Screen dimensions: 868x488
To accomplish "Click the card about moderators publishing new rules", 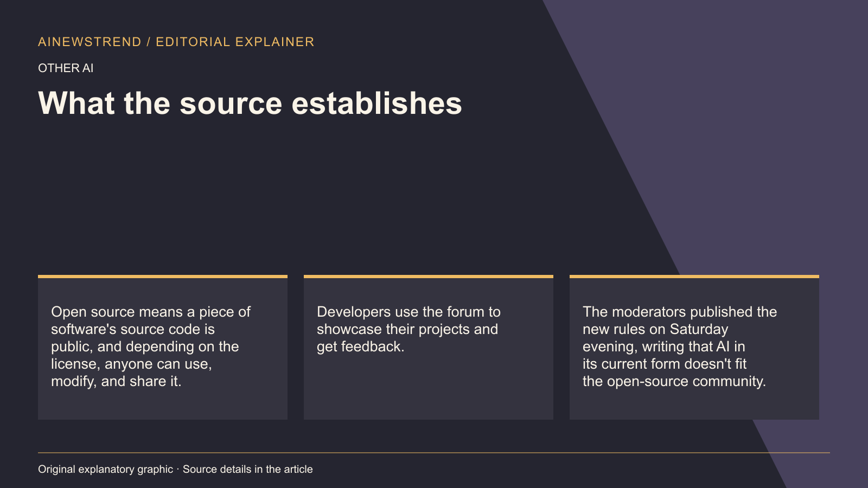I will pos(694,347).
